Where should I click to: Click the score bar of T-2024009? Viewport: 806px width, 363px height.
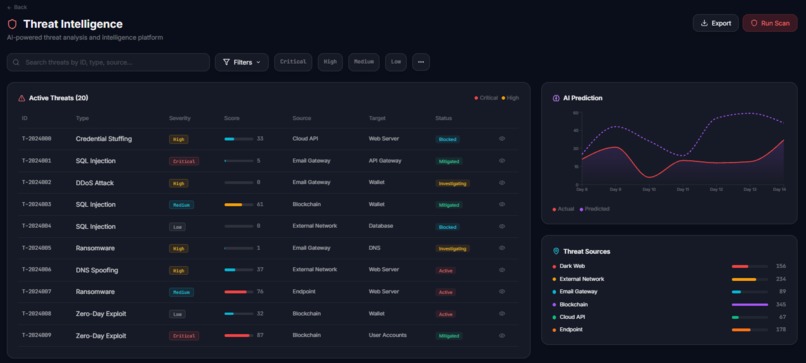click(x=239, y=335)
